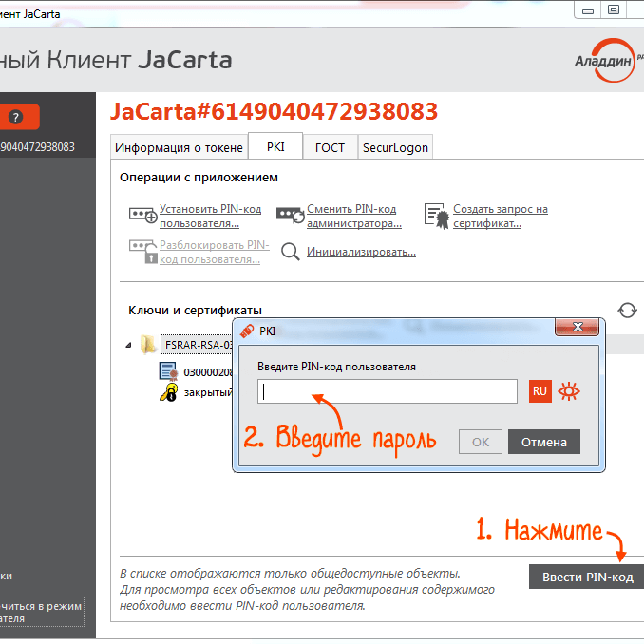Switch to the PKI tab
The width and height of the screenshot is (644, 644).
point(275,146)
